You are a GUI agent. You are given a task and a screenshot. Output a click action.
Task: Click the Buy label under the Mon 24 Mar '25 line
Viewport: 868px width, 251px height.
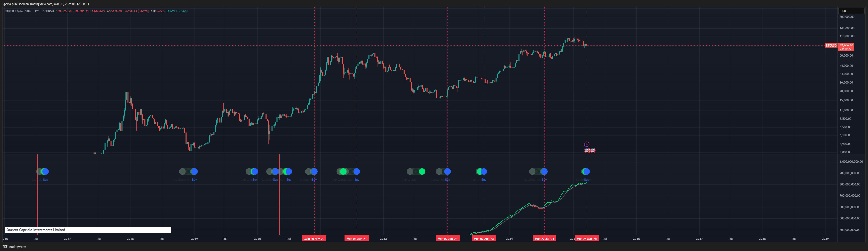[587, 179]
